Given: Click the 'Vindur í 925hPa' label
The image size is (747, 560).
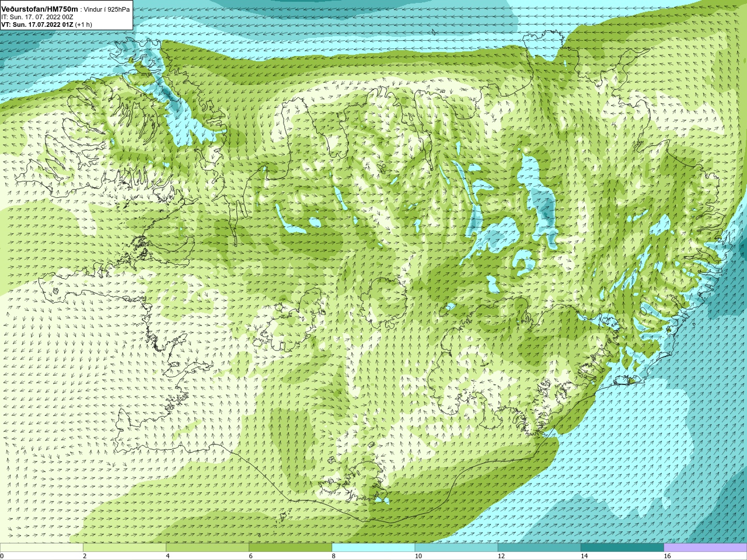Looking at the screenshot, I should 107,9.
